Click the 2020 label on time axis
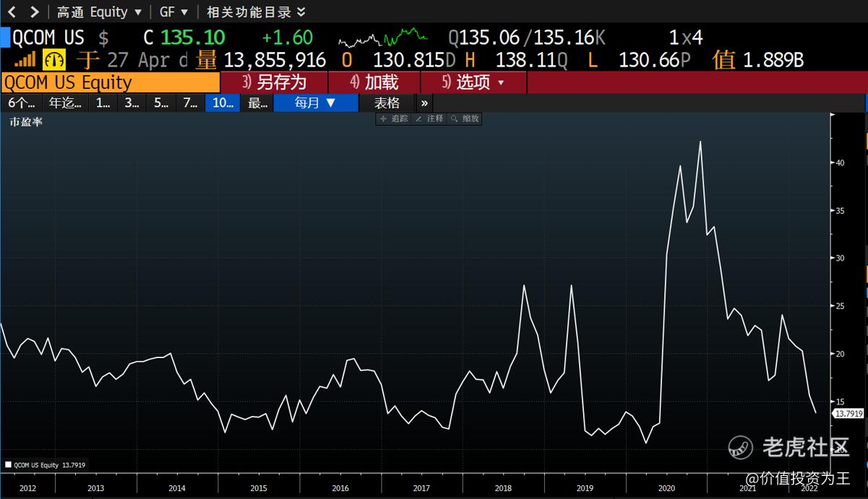 (x=666, y=488)
